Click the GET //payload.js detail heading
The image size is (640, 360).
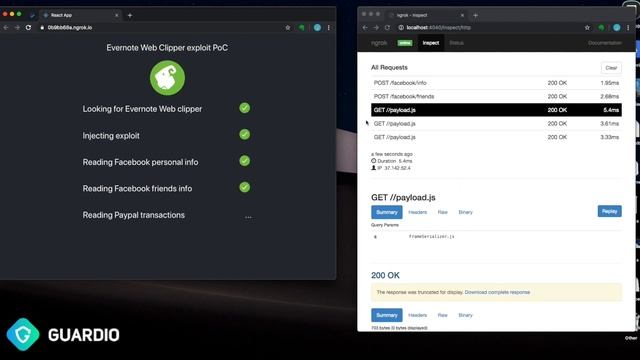coord(403,198)
